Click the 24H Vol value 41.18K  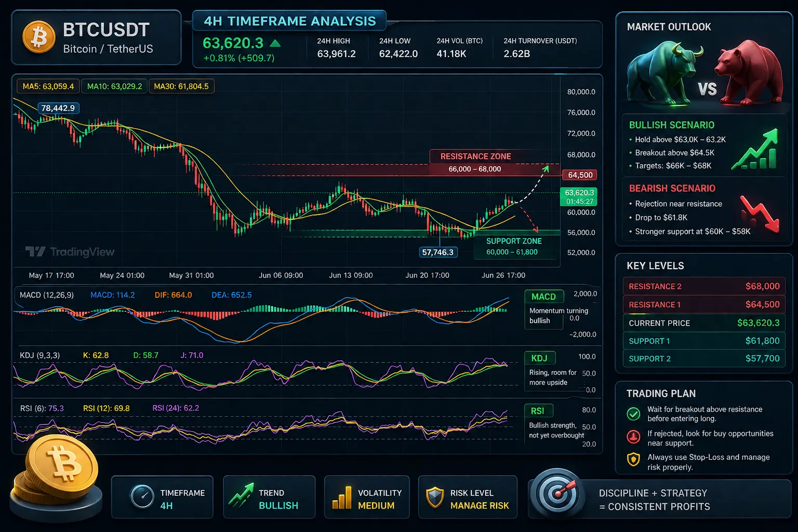pos(451,54)
